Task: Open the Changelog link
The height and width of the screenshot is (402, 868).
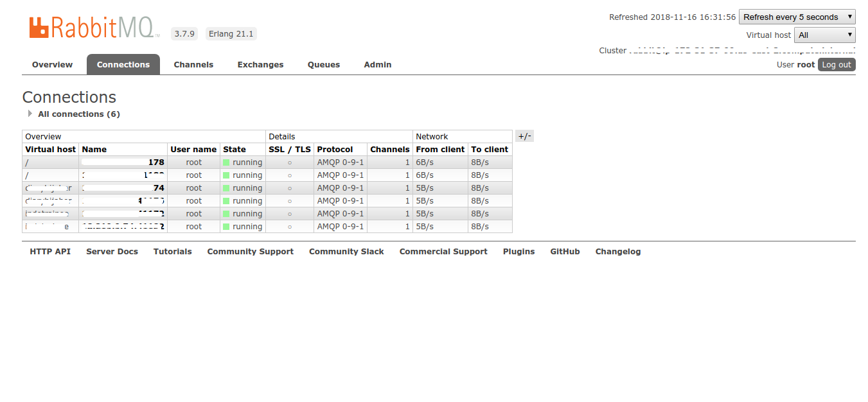Action: point(617,251)
